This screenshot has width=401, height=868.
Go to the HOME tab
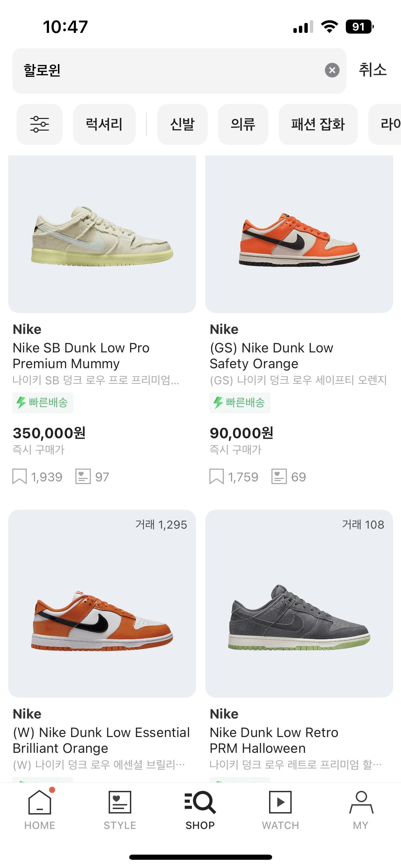coord(40,810)
